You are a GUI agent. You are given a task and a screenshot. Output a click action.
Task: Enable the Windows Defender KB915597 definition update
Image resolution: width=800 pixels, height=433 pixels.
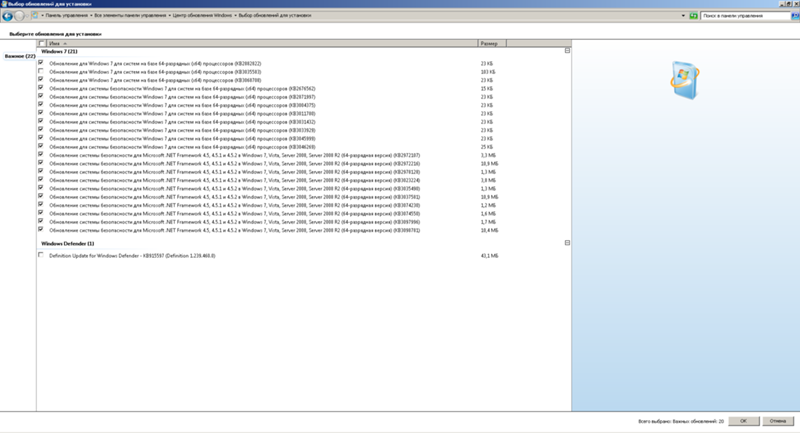click(x=41, y=255)
